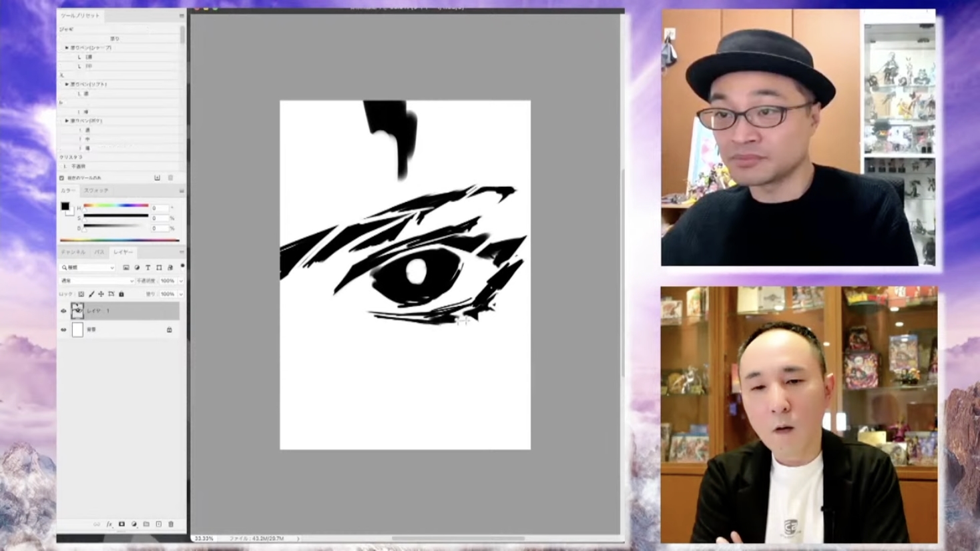The image size is (980, 551).
Task: Create new tool preset icon
Action: pyautogui.click(x=158, y=178)
